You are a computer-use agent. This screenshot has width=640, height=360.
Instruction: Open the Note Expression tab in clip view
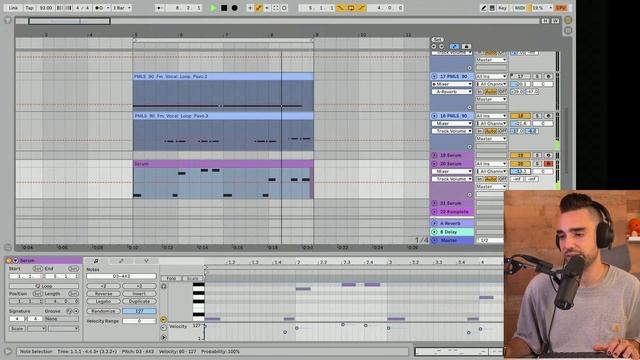click(x=146, y=261)
